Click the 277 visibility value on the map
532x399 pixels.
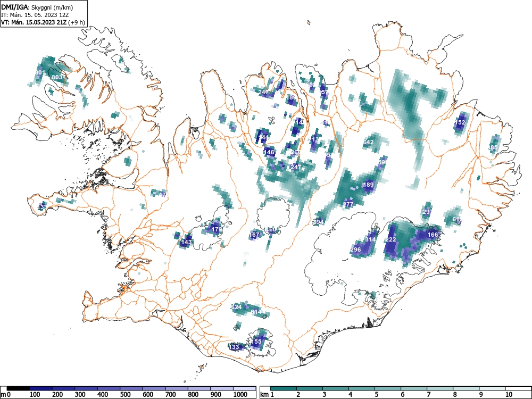coord(348,204)
